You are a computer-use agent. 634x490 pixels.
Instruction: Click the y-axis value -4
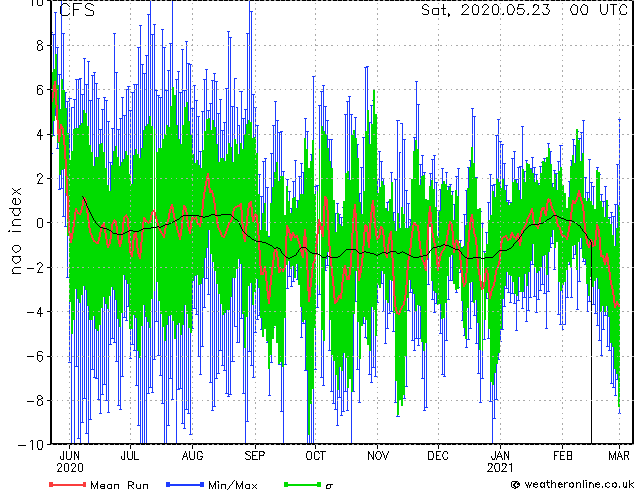coord(35,312)
